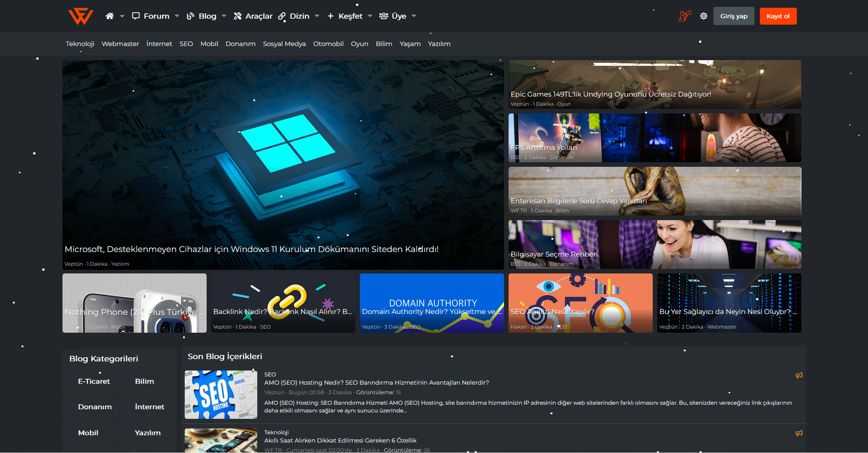Open the Forum menu item
This screenshot has width=868, height=453.
point(156,16)
